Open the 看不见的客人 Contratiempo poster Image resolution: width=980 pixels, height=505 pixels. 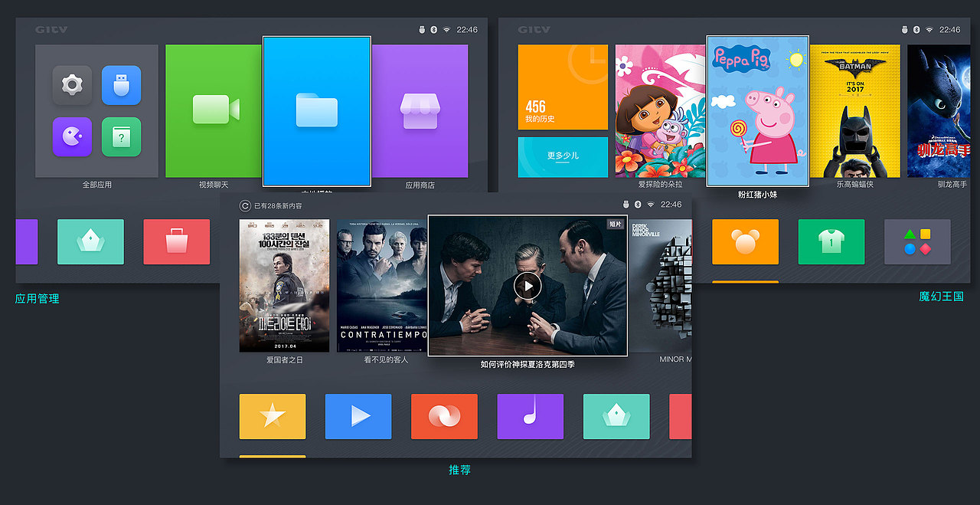click(x=382, y=286)
